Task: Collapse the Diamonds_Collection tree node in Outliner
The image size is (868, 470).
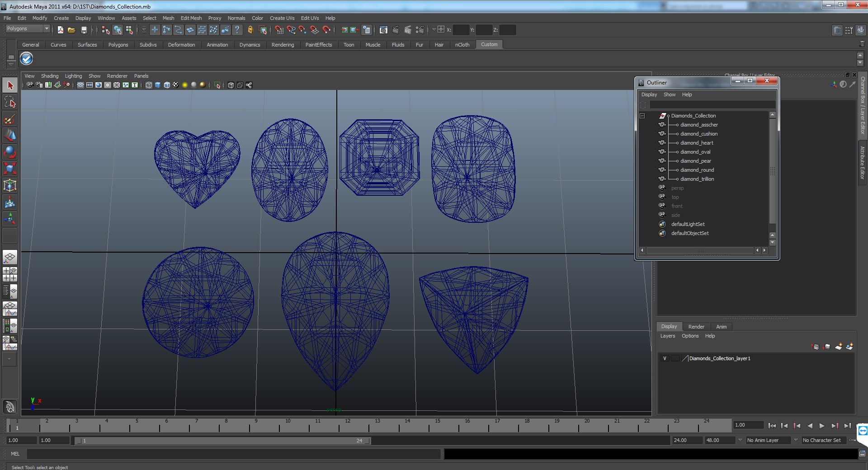Action: 642,116
